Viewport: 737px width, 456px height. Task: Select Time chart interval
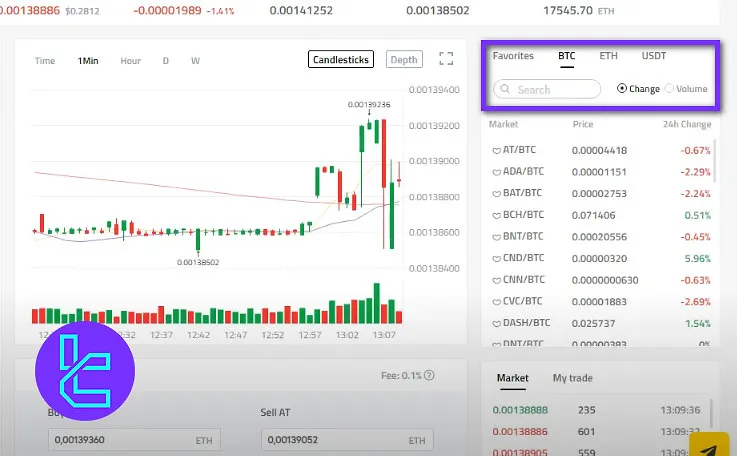click(45, 61)
